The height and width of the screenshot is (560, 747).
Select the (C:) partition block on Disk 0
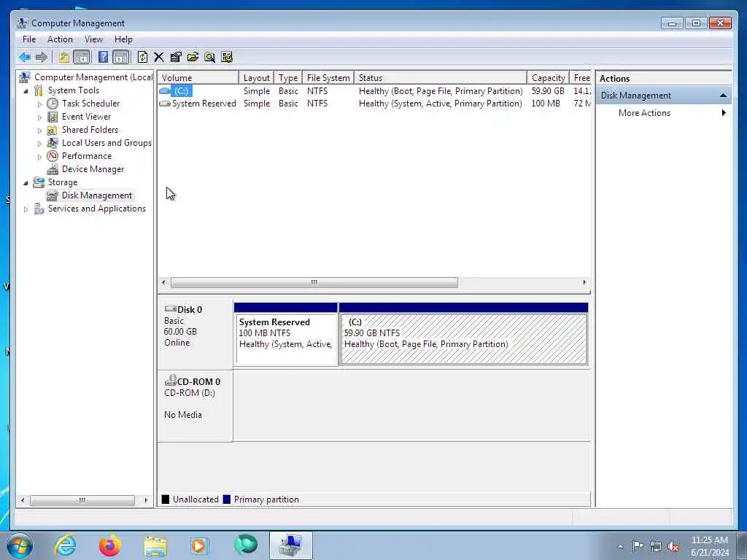[463, 335]
